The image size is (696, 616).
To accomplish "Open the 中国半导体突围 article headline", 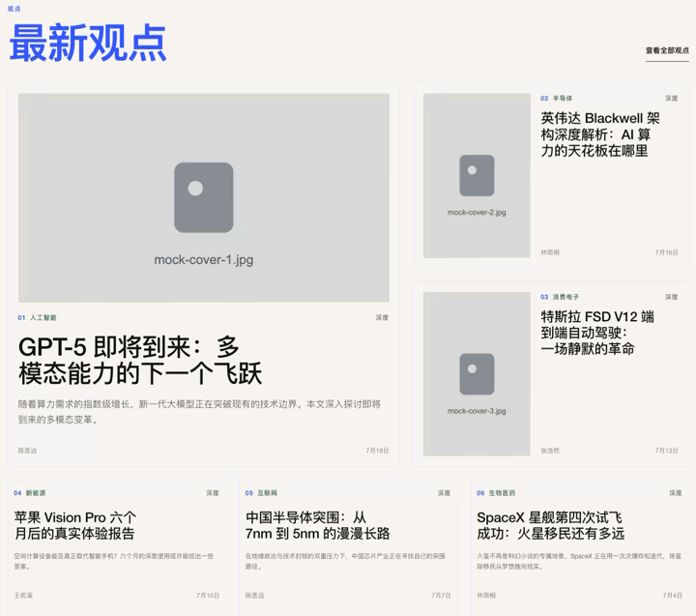I will pos(317,525).
